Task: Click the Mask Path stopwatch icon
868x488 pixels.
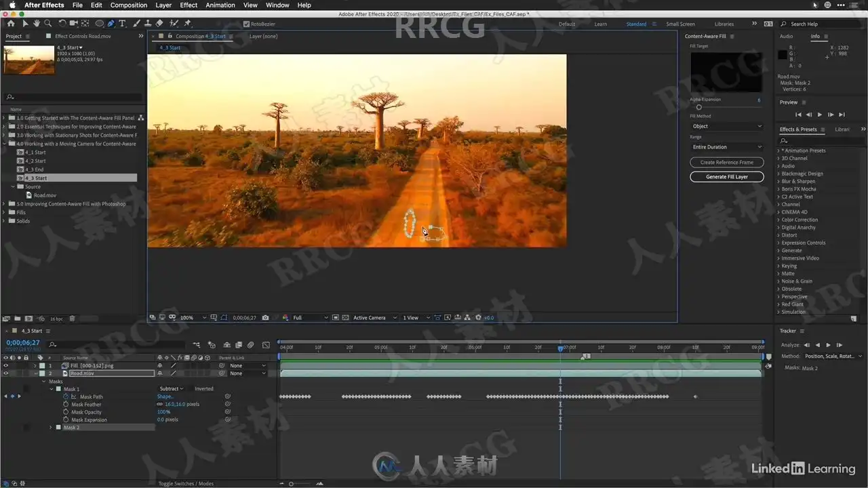Action: 66,396
